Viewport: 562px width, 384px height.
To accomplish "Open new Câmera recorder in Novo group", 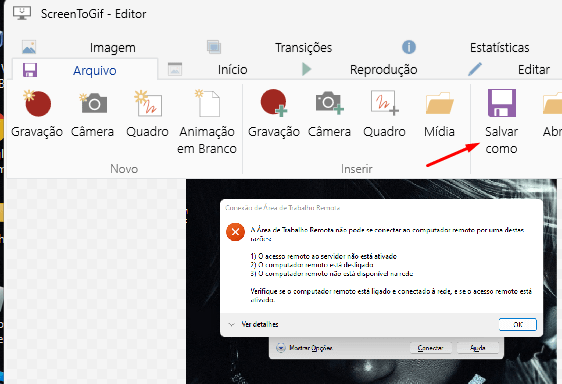I will [92, 115].
